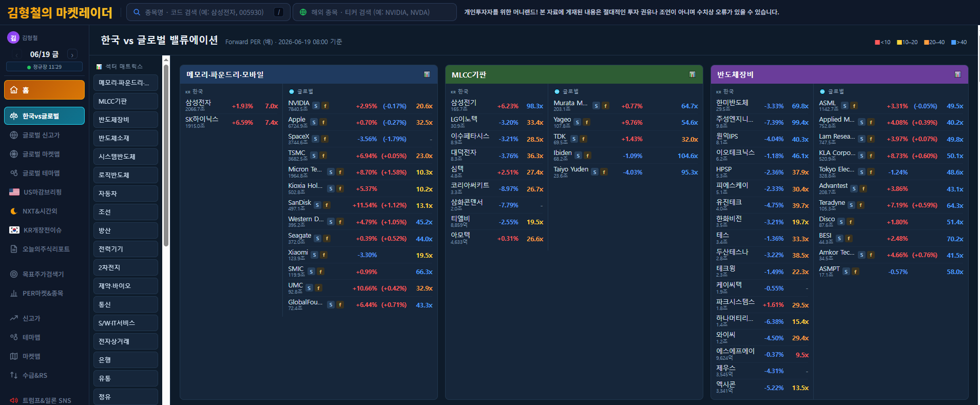The height and width of the screenshot is (405, 980).
Task: Open 글로벌 신고가 page
Action: click(44, 135)
